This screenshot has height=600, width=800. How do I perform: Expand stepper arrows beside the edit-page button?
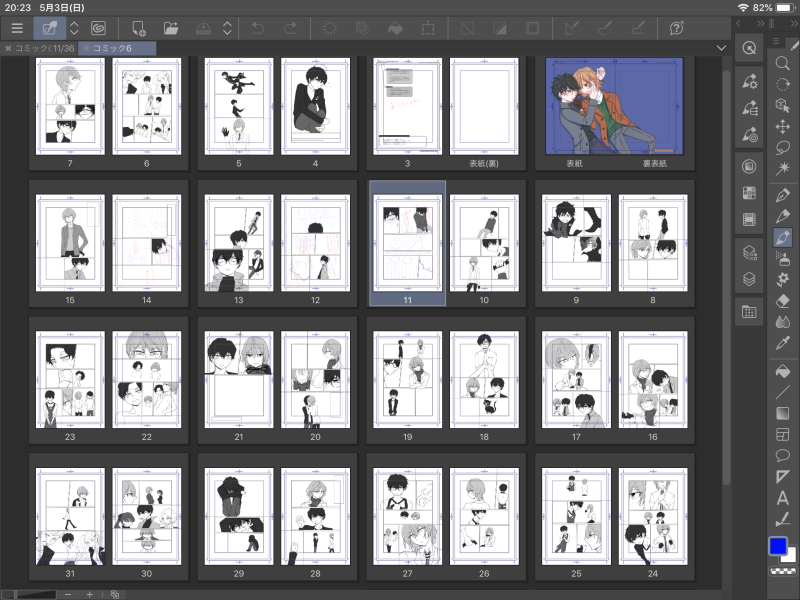(74, 28)
